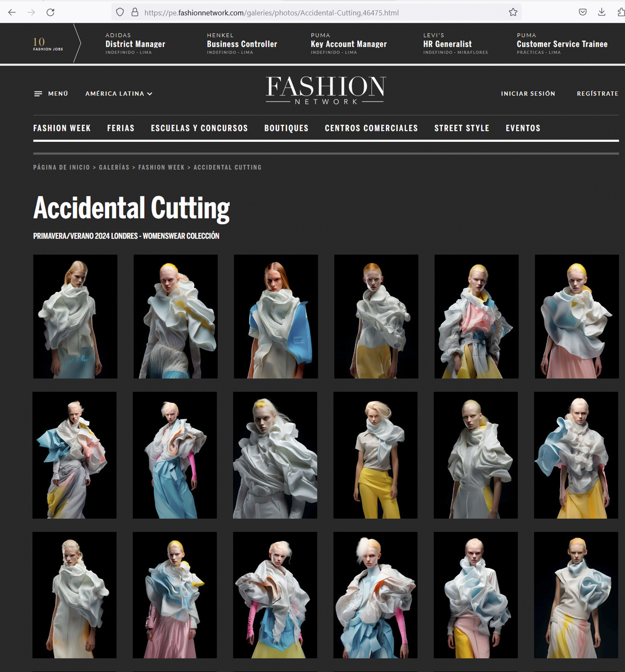
Task: Open first gallery photo in row one
Action: tap(75, 316)
